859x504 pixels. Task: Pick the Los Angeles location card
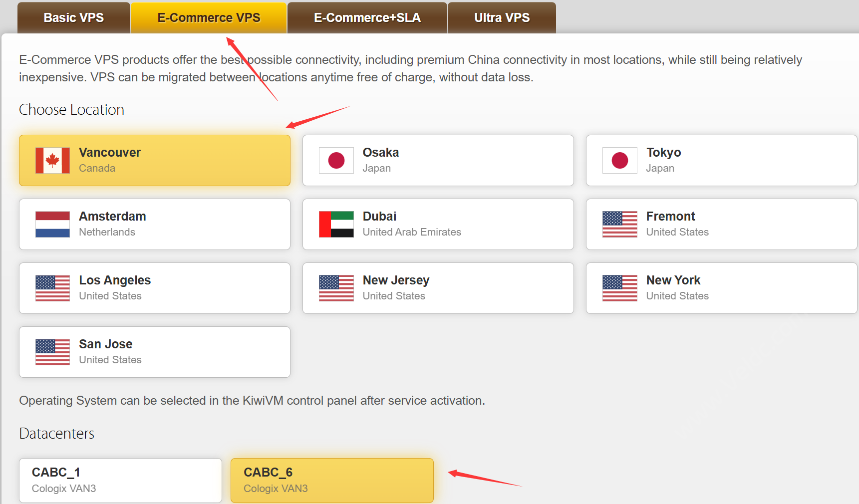[x=155, y=288]
